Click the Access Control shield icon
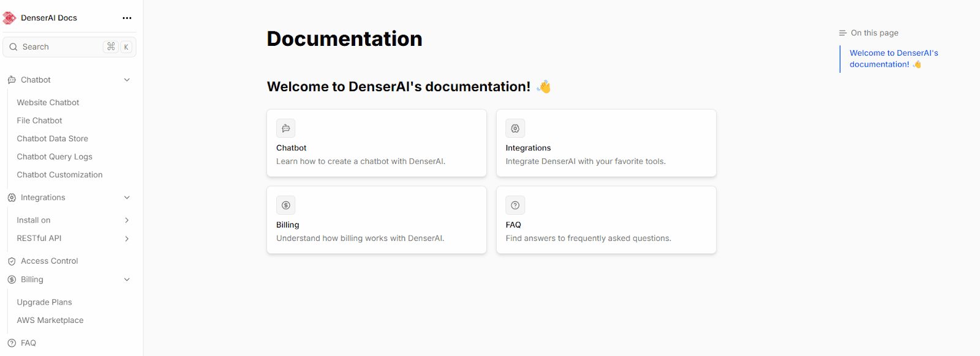This screenshot has height=356, width=980. coord(12,261)
